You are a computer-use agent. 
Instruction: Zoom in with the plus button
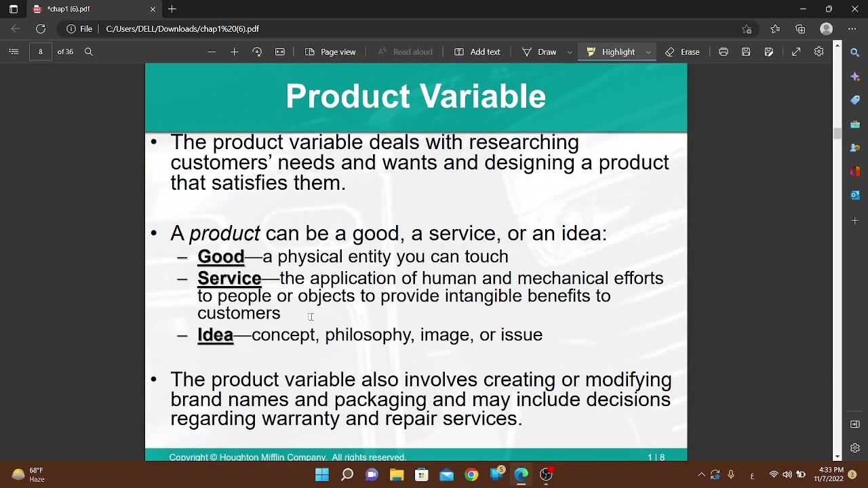235,52
